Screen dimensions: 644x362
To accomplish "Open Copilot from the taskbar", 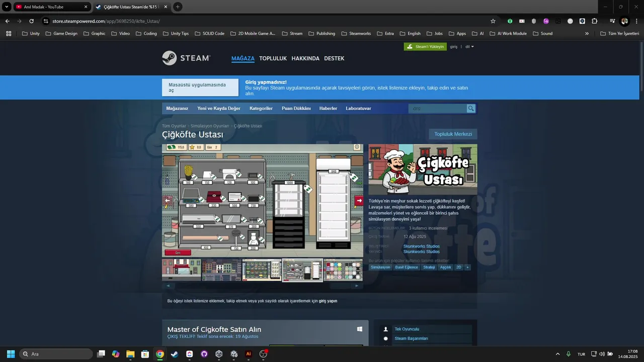I will click(x=116, y=354).
